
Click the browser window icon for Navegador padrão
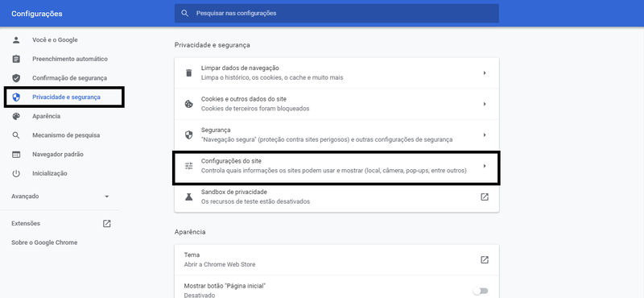click(16, 155)
